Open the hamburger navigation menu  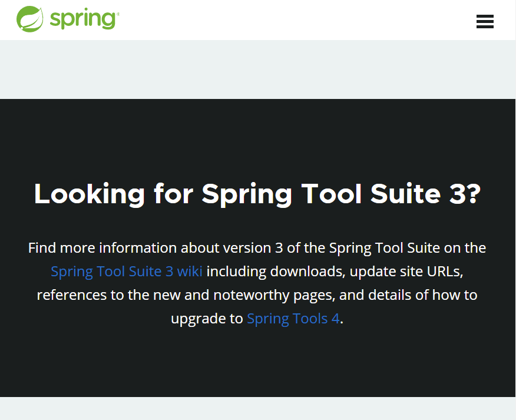485,21
